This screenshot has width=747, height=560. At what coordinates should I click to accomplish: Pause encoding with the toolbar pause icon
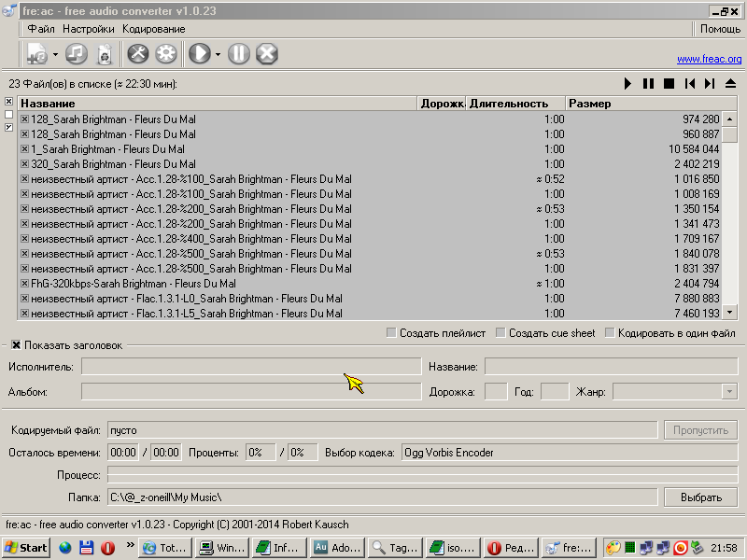[239, 54]
